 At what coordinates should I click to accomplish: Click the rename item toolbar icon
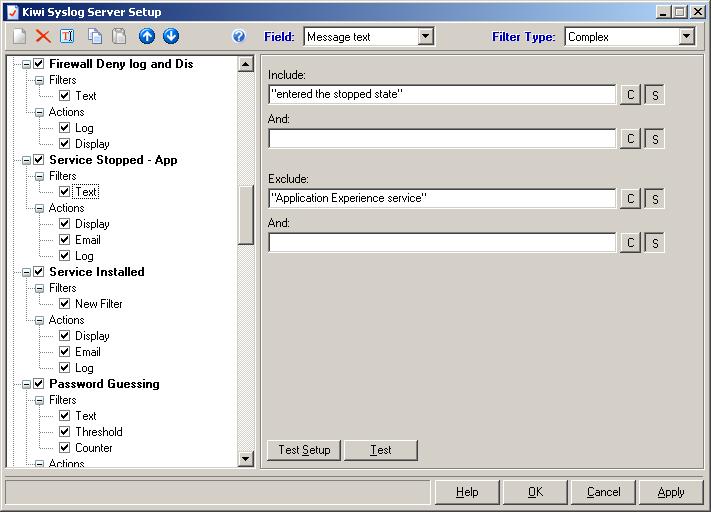pyautogui.click(x=67, y=36)
